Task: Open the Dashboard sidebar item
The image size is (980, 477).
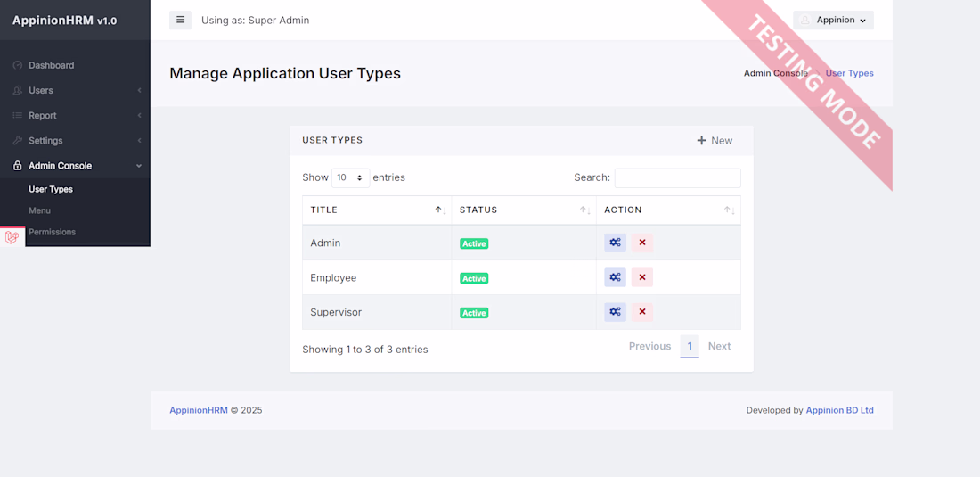Action: pos(51,65)
